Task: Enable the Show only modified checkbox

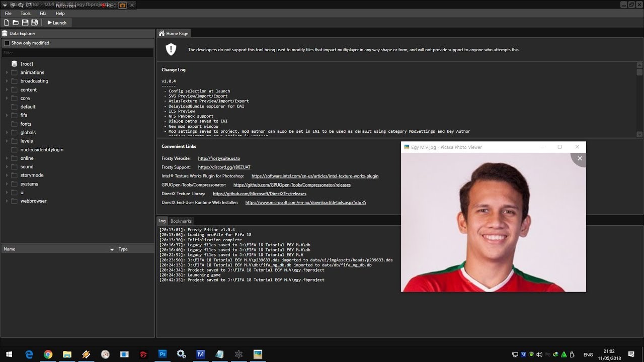Action: click(7, 43)
